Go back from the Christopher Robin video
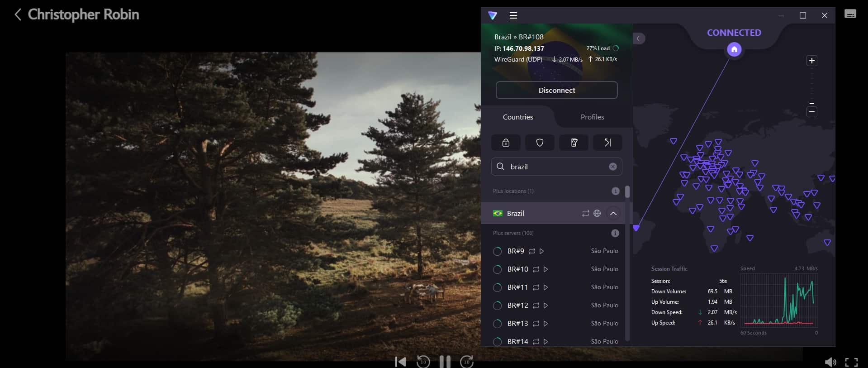This screenshot has height=368, width=868. tap(18, 14)
